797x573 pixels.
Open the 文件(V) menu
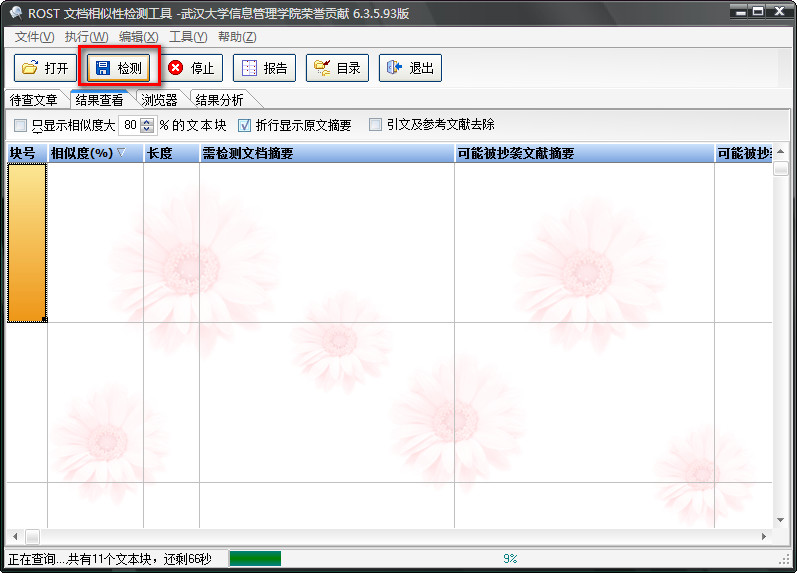(x=34, y=37)
